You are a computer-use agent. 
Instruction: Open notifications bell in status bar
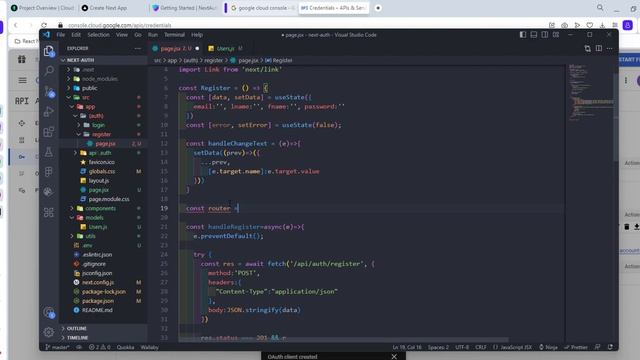(x=610, y=347)
